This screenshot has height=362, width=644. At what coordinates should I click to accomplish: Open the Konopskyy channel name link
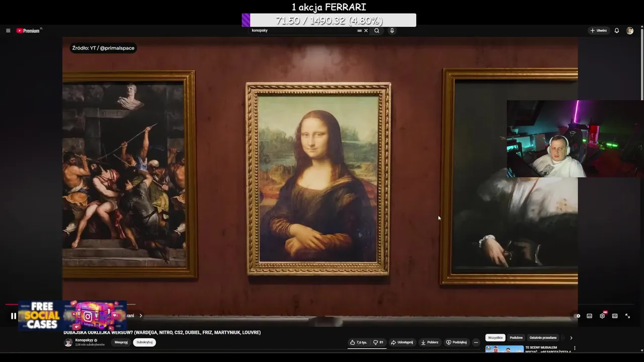84,340
